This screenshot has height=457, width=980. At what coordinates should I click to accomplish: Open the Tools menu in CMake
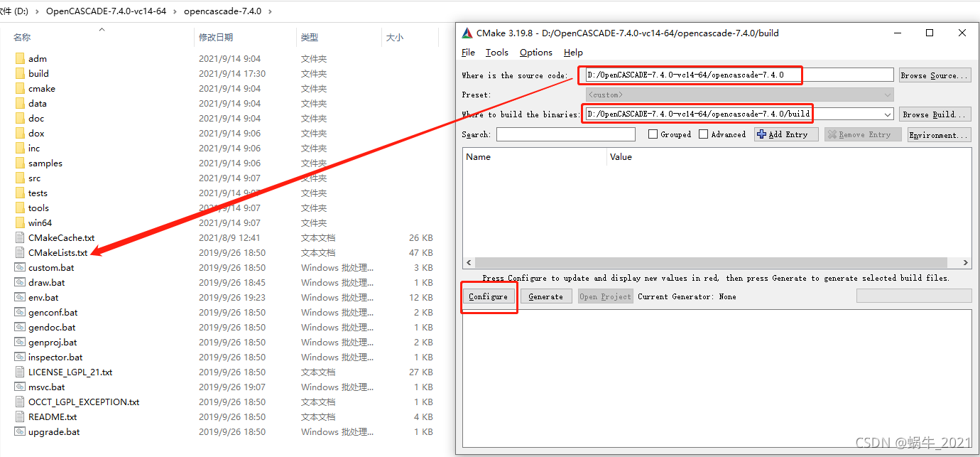point(497,53)
